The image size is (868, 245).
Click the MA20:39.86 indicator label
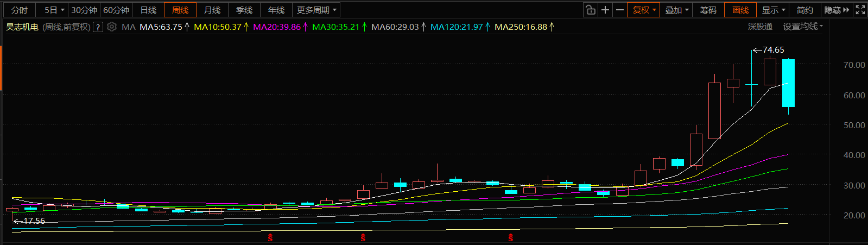click(x=281, y=27)
